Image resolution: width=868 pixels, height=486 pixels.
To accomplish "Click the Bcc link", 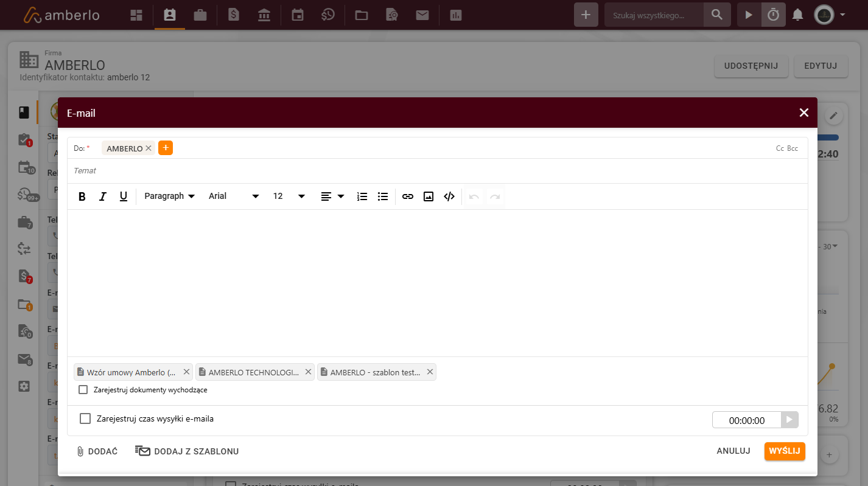I will click(x=793, y=148).
